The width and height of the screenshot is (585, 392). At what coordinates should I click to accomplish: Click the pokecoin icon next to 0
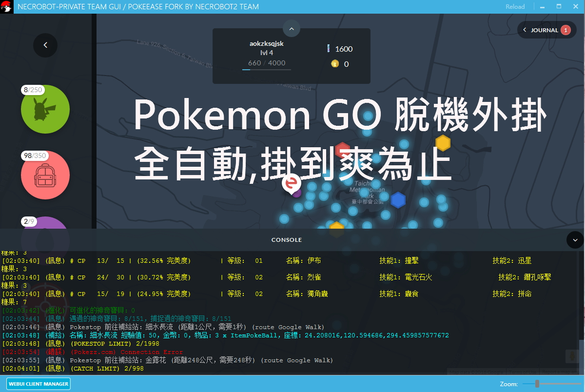(334, 63)
